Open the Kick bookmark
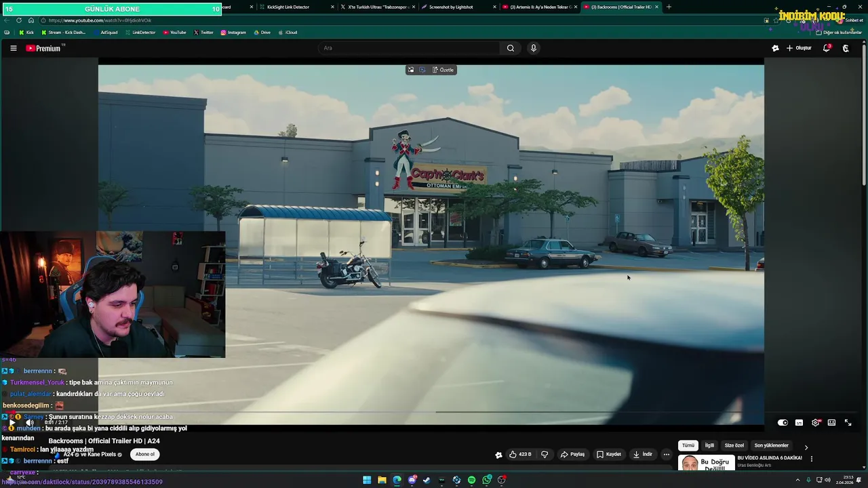868x488 pixels. (x=26, y=33)
